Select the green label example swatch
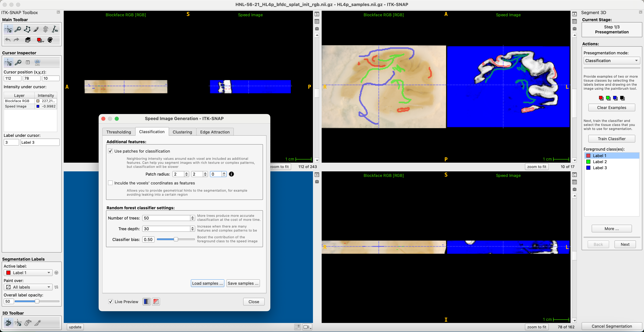 coord(608,98)
